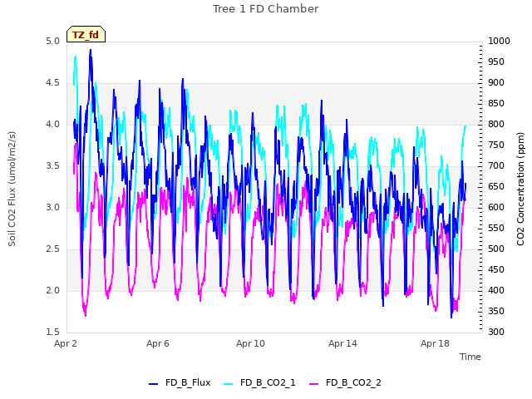Image resolution: width=532 pixels, height=399 pixels.
Task: Click the 4.0 left axis value
Action: tap(52, 124)
